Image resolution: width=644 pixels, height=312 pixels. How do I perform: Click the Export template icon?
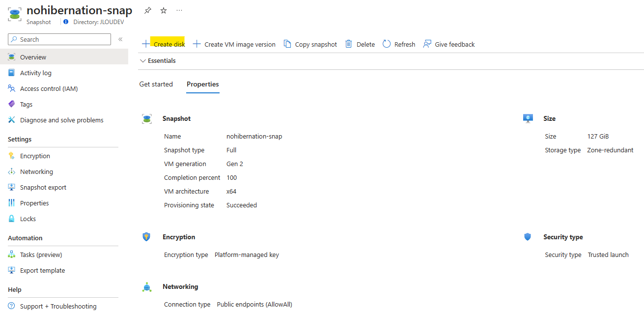(x=12, y=270)
